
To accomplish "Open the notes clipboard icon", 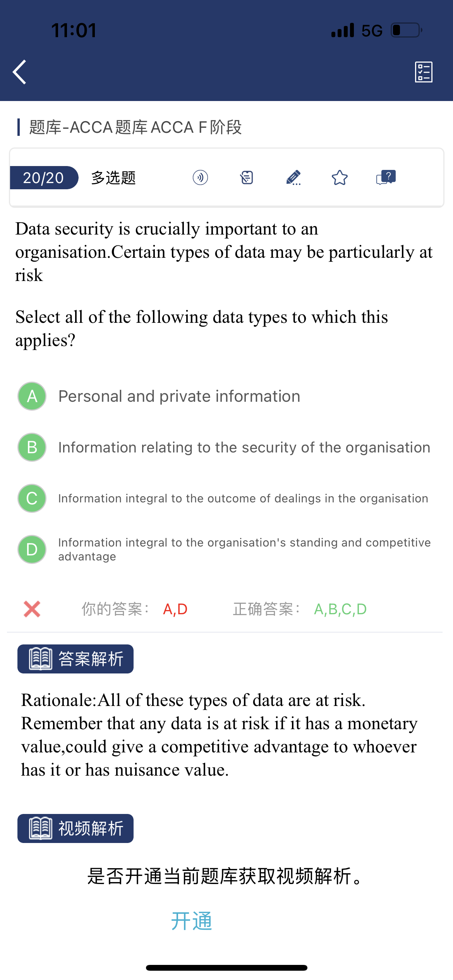I will click(x=247, y=178).
